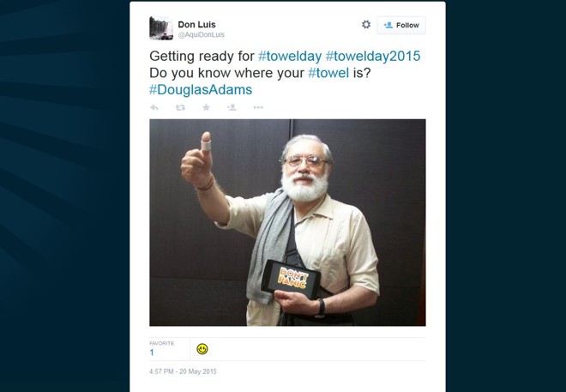Viewport: 566px width, 392px height.
Task: Click the FAVORITE label
Action: (x=162, y=343)
